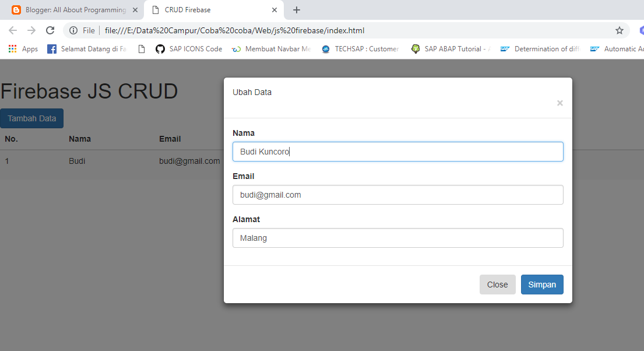Viewport: 644px width, 351px height.
Task: Reload the current page
Action: tap(50, 30)
